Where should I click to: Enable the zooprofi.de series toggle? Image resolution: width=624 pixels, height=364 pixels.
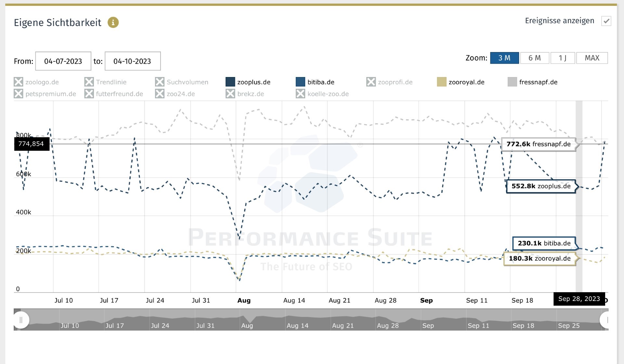[371, 82]
